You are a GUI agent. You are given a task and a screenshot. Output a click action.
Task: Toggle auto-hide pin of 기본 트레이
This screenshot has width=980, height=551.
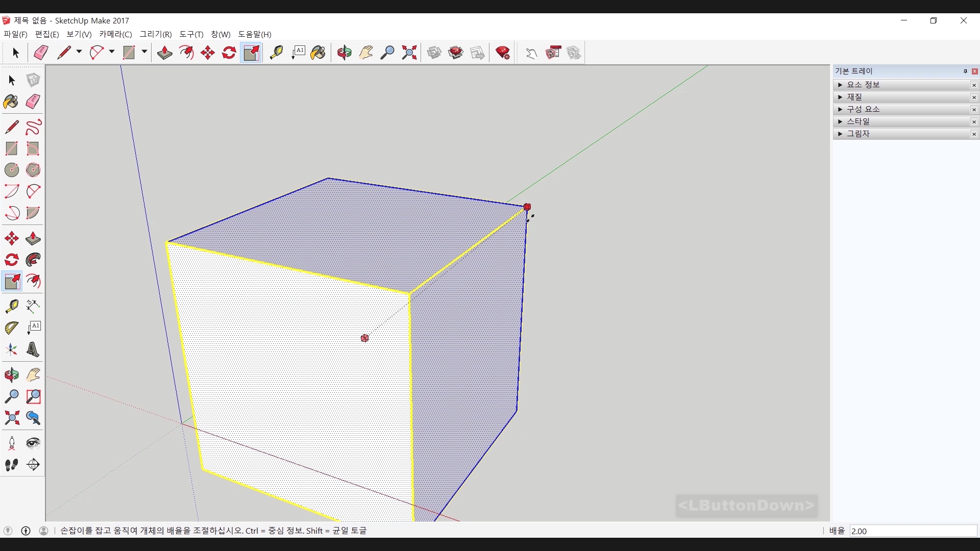pyautogui.click(x=965, y=71)
